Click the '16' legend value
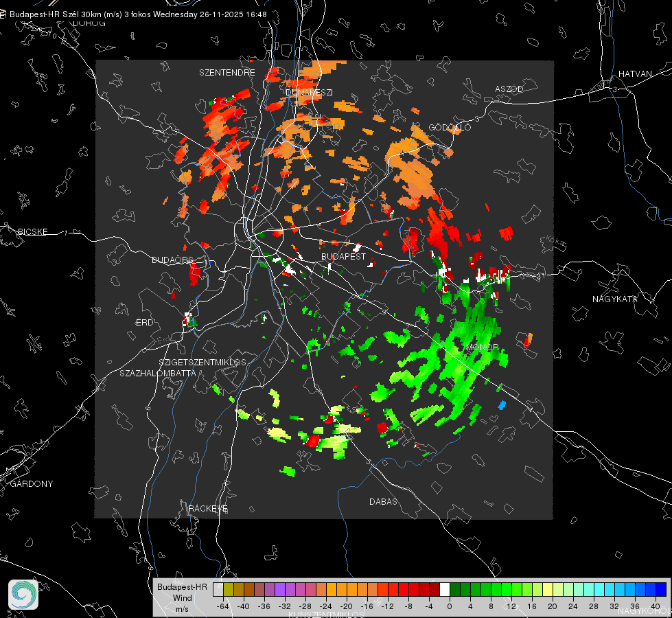Screen dimensions: 672x618 point(532,606)
